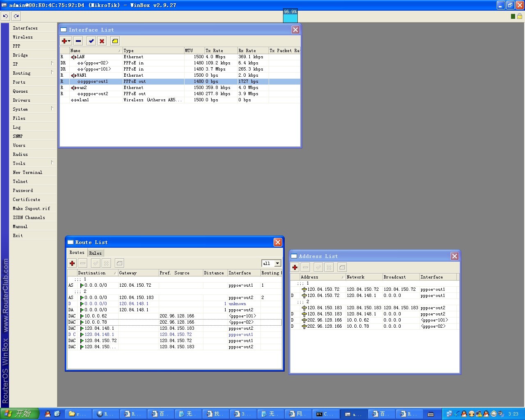
Task: Click the X Disable button in Address List
Action: point(329,267)
